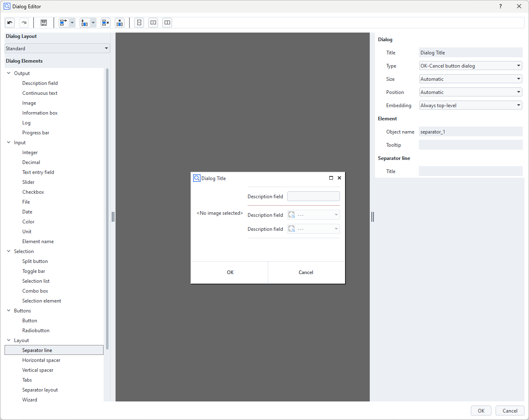Open the insert row dropdown arrow
The image size is (529, 420).
(72, 23)
